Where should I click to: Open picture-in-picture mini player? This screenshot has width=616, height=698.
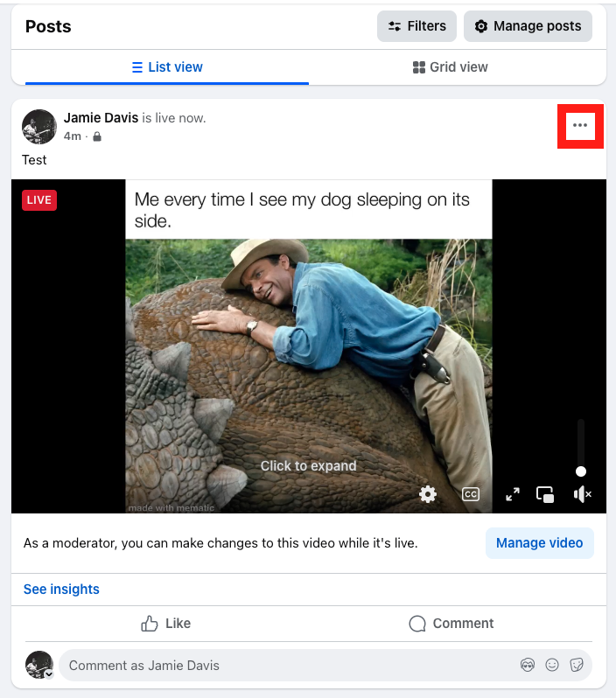(545, 494)
